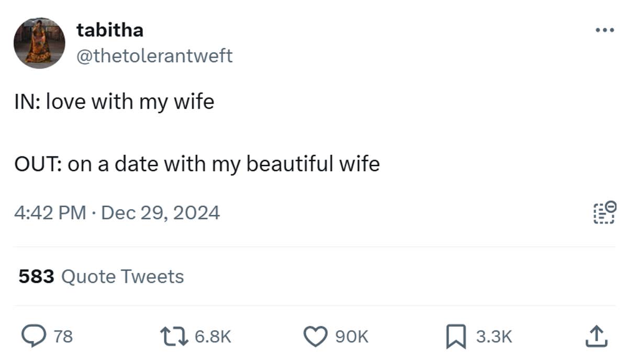628x364 pixels.
Task: Click the 4:42 PM timestamp
Action: (x=50, y=212)
